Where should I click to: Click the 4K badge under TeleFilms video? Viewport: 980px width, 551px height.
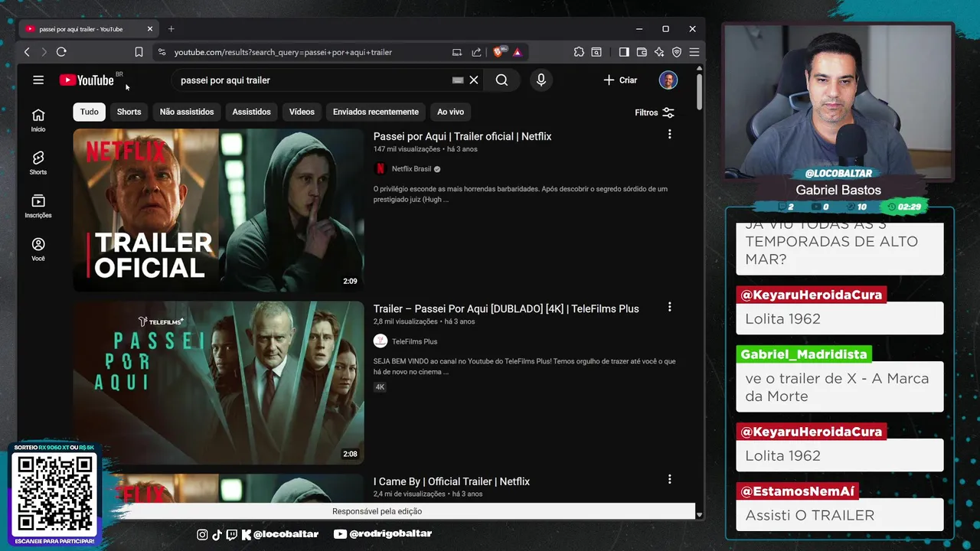[x=380, y=387]
